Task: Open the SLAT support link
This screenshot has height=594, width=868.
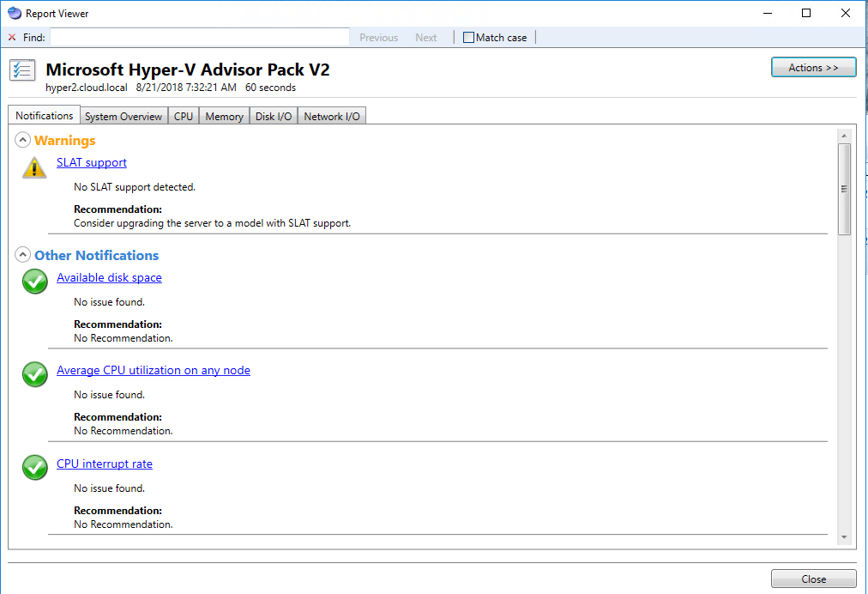Action: 91,162
